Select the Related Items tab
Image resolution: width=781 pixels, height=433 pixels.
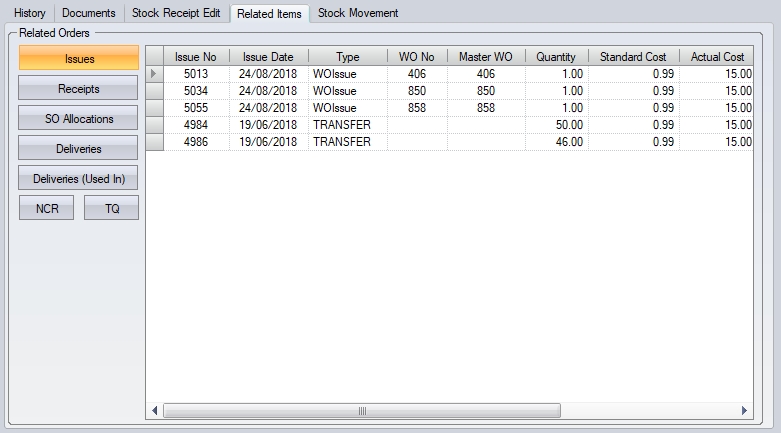[x=269, y=13]
